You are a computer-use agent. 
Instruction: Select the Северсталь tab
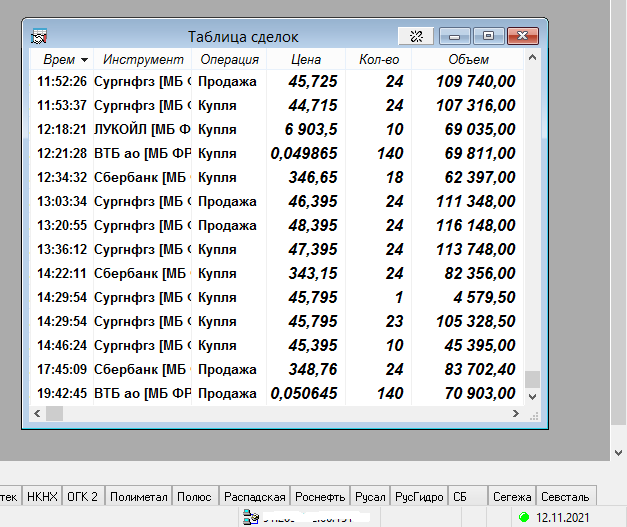(565, 497)
